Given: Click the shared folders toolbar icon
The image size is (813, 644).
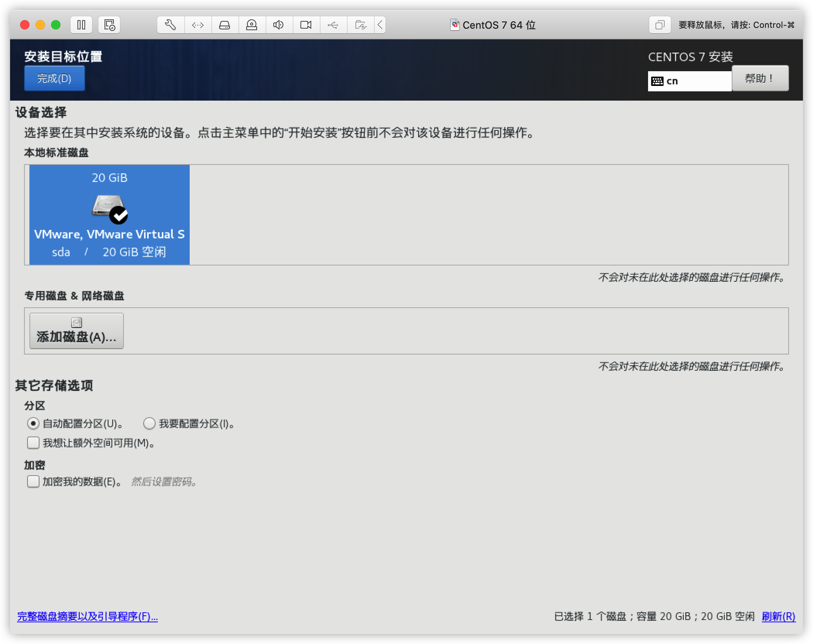Looking at the screenshot, I should 360,25.
